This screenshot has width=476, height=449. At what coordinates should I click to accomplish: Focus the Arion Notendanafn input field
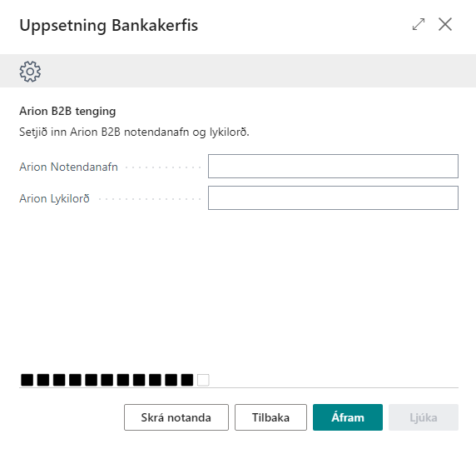333,166
